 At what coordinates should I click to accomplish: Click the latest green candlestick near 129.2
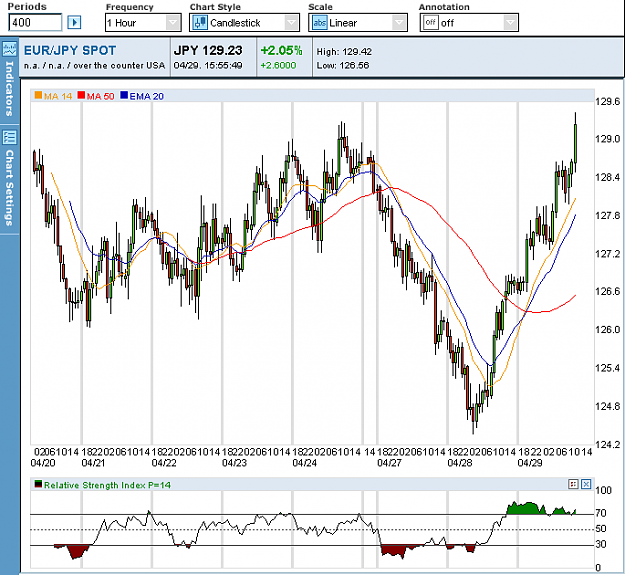[575, 143]
